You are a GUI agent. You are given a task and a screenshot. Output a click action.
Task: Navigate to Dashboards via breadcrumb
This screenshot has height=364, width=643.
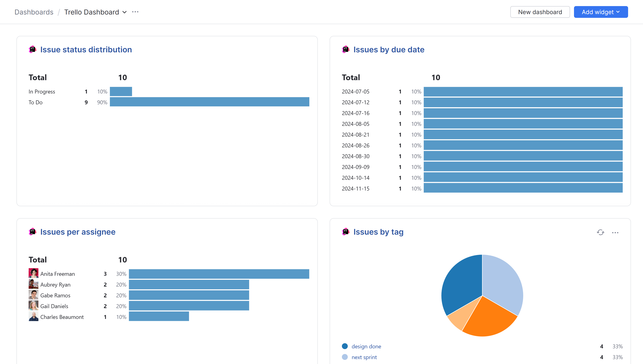tap(34, 12)
